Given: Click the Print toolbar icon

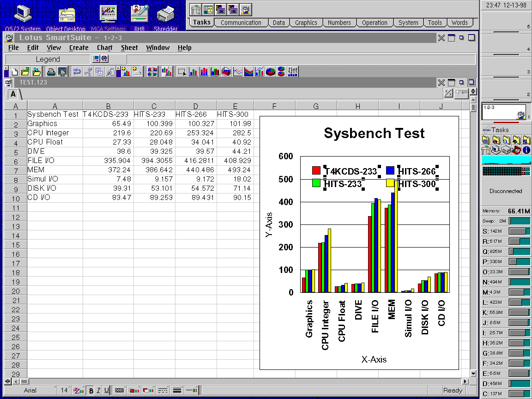Looking at the screenshot, I should (51, 72).
